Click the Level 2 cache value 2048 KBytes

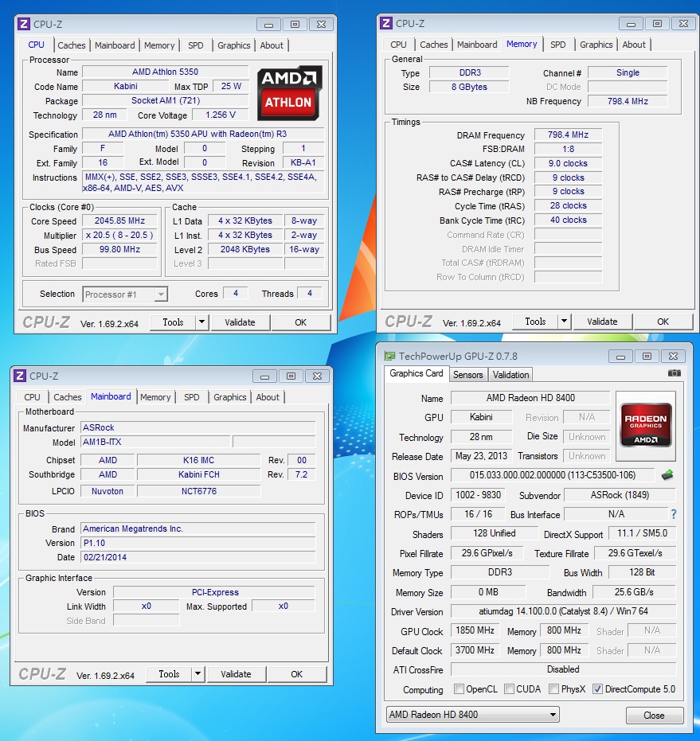point(245,249)
